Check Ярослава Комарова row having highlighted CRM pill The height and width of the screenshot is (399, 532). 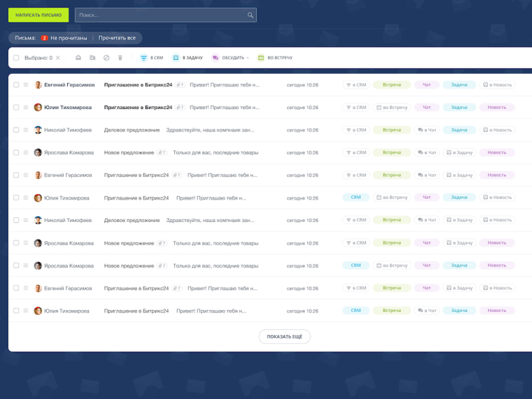tap(16, 265)
